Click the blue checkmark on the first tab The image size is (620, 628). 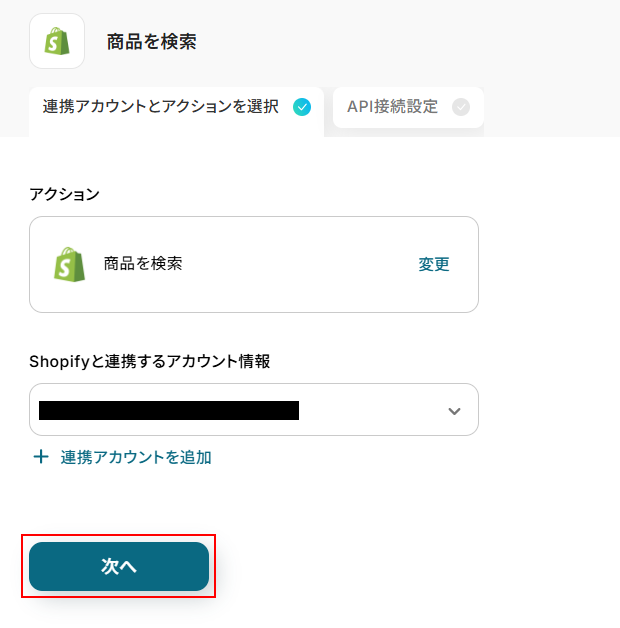tap(302, 107)
